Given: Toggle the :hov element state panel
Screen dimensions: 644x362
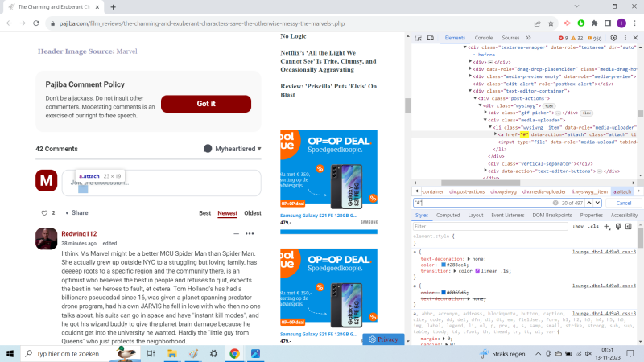Looking at the screenshot, I should (x=578, y=227).
